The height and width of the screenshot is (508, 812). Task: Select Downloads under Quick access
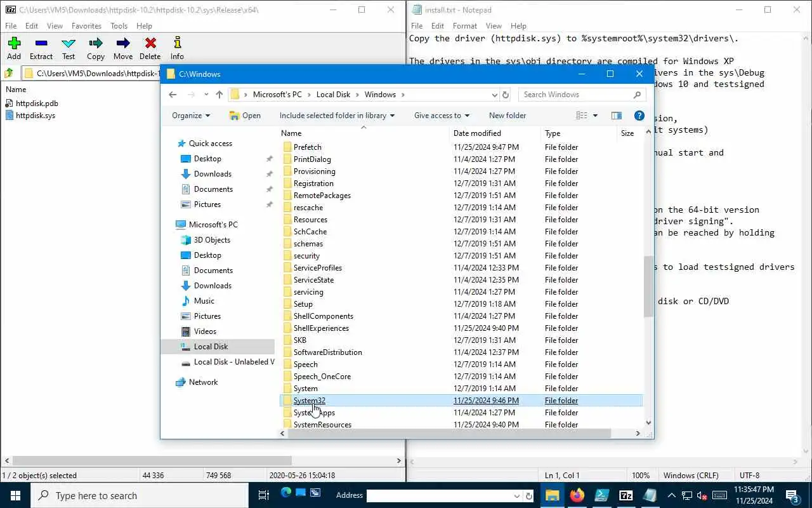point(213,174)
